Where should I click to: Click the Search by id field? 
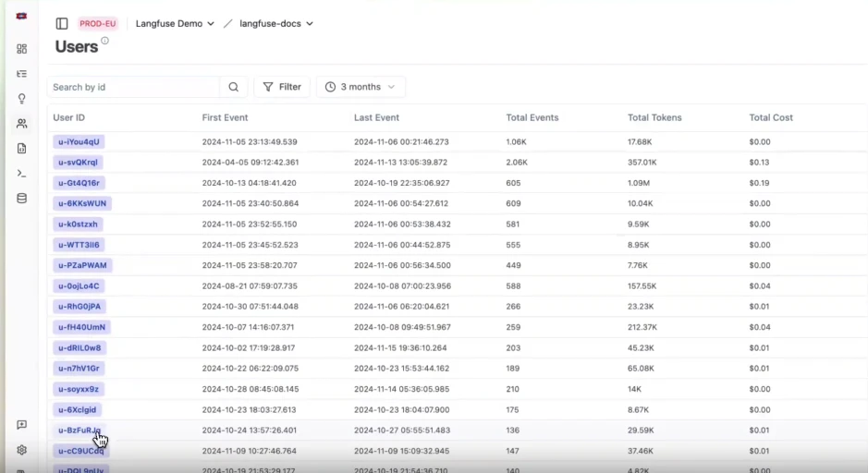(134, 87)
